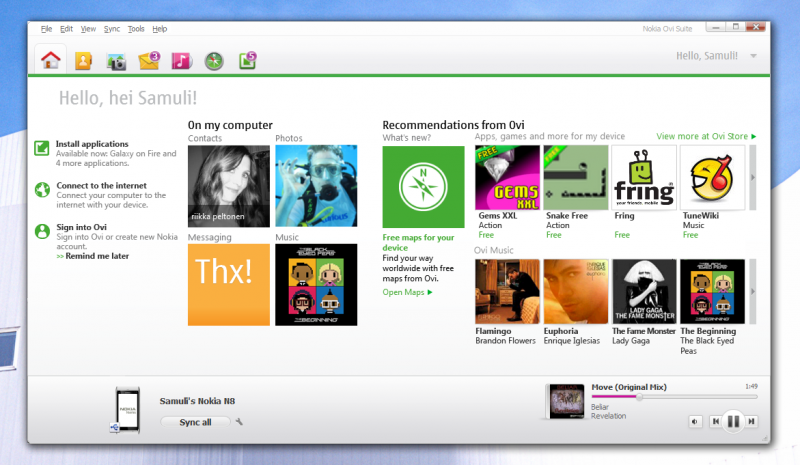Open the Messages envelope toolbar icon

pos(149,61)
